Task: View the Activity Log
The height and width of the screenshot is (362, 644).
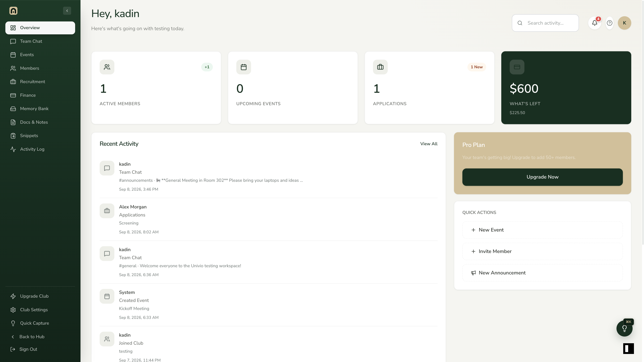Action: [40, 149]
